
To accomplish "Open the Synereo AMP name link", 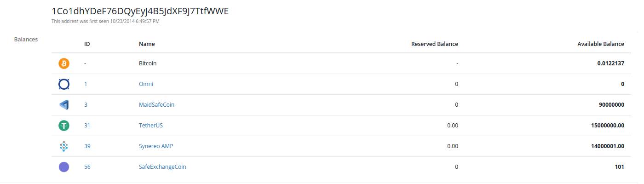I will click(x=156, y=146).
